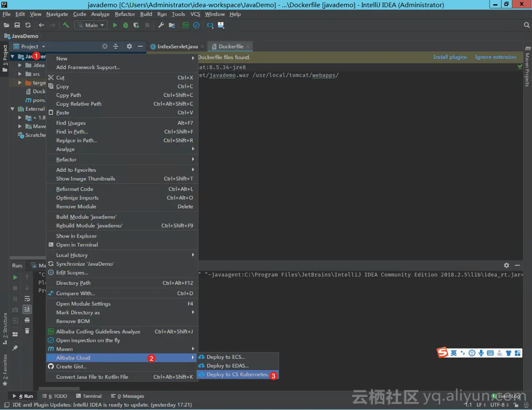The image size is (532, 410).
Task: Click the Open folder toolbar icon
Action: click(x=6, y=25)
